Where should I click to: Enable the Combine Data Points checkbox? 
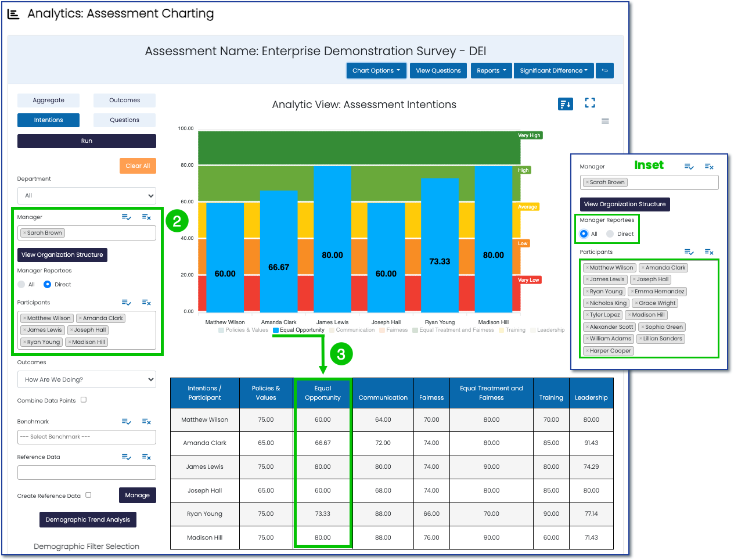[84, 400]
